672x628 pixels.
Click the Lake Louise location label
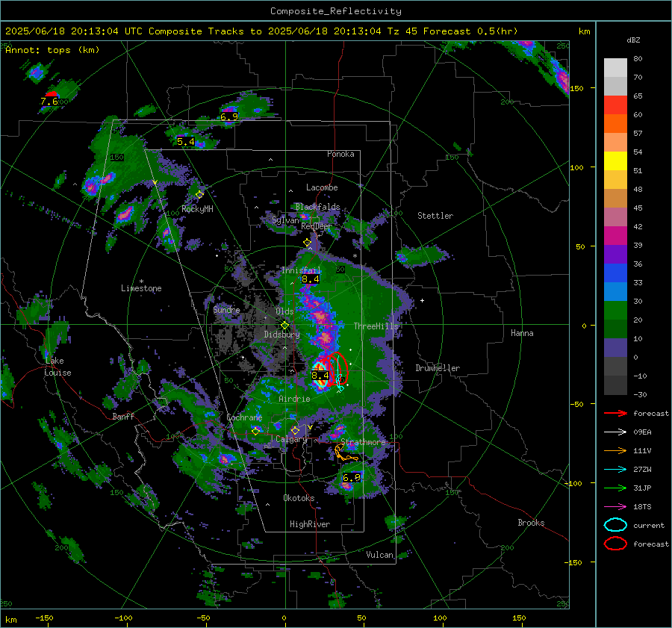click(x=57, y=367)
